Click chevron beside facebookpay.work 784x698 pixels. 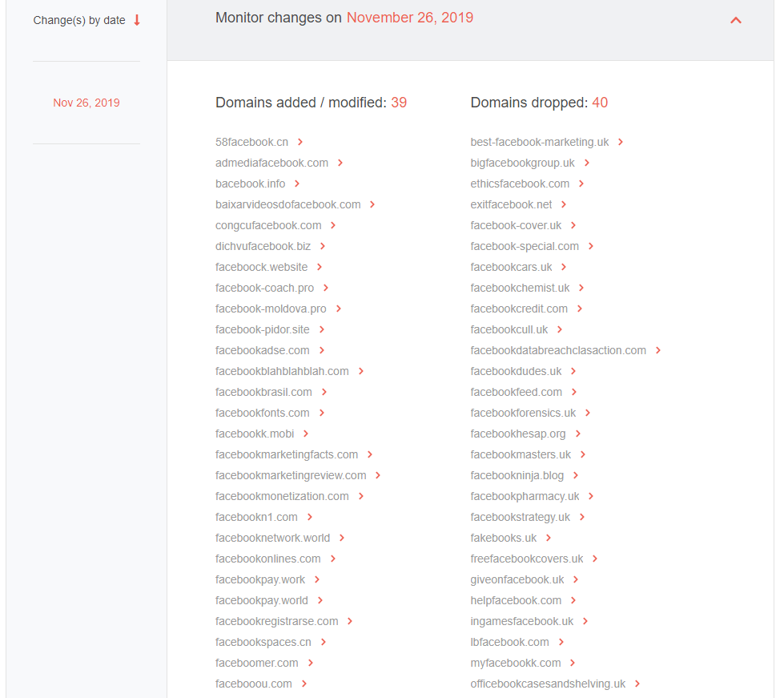pyautogui.click(x=317, y=579)
